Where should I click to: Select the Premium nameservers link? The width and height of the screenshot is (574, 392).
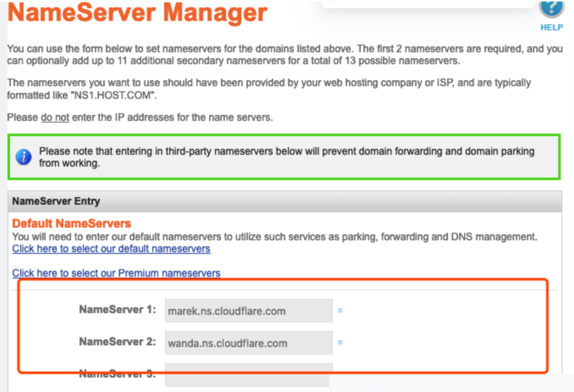click(116, 273)
